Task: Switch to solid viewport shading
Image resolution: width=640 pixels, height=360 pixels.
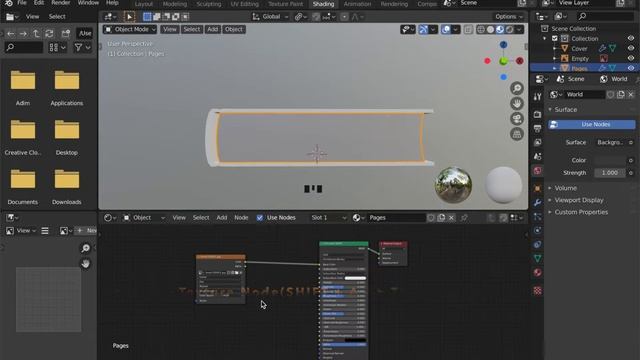Action: (x=490, y=29)
